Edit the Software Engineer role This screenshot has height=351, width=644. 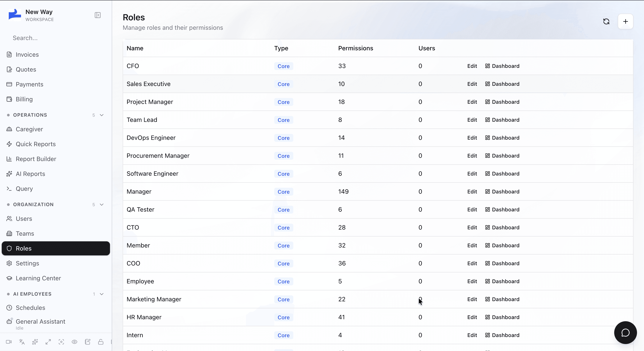(472, 174)
